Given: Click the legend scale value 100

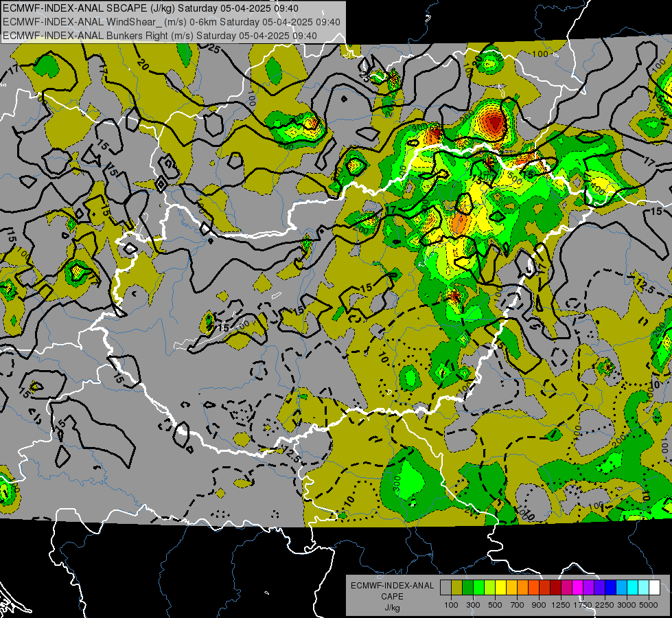Looking at the screenshot, I should tap(451, 605).
